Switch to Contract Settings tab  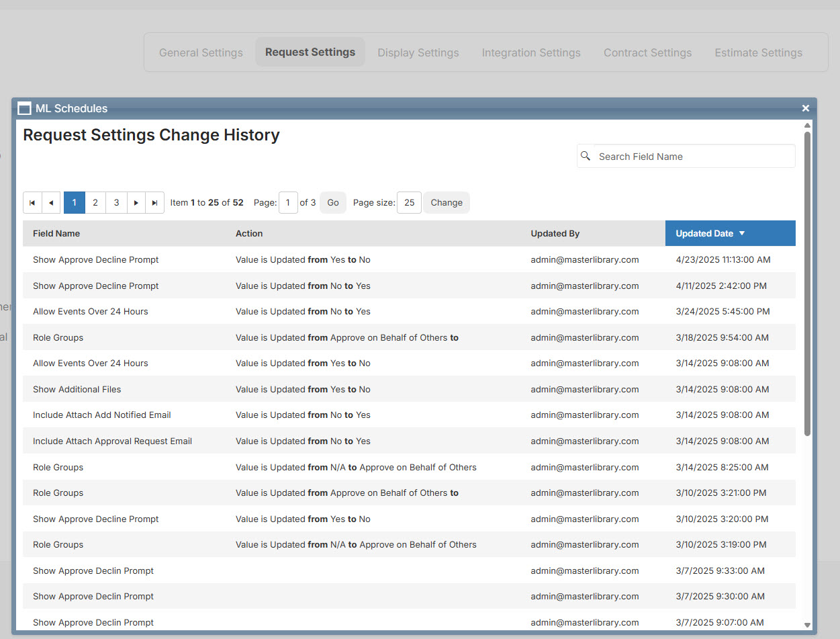647,52
